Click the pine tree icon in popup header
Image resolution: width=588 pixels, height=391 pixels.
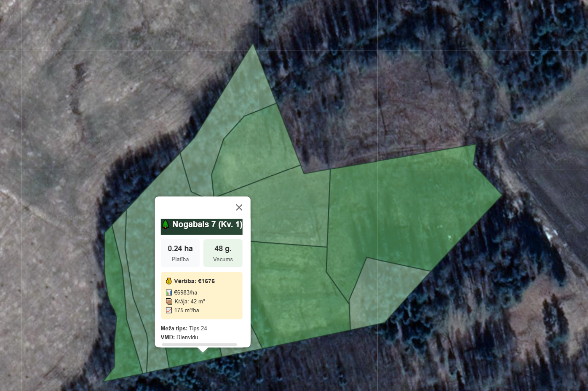point(166,225)
